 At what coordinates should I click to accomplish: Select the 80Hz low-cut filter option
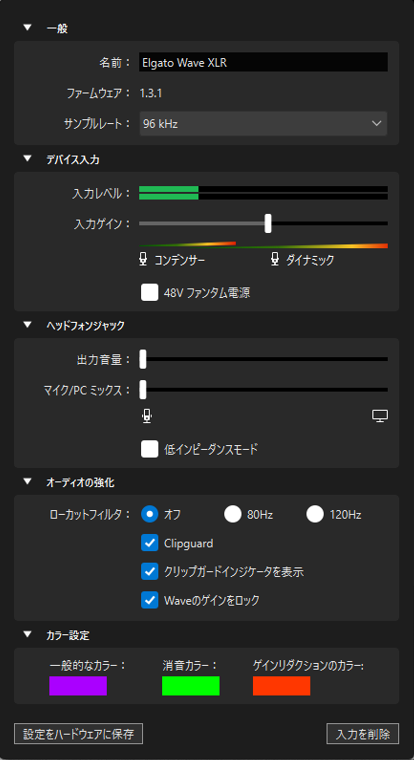(233, 514)
